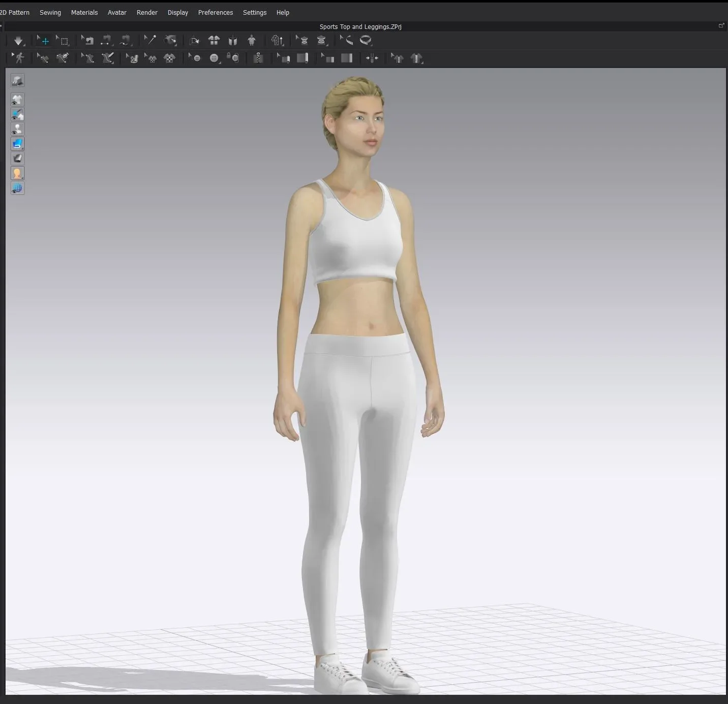Screen dimensions: 728x704
Task: Click the inward-arrows glue/seam tool
Action: click(372, 58)
